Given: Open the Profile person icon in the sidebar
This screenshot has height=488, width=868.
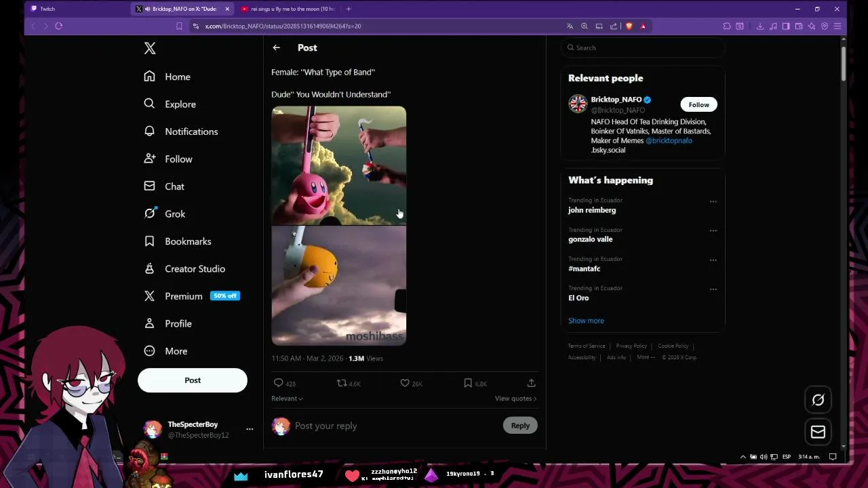Looking at the screenshot, I should tap(150, 323).
